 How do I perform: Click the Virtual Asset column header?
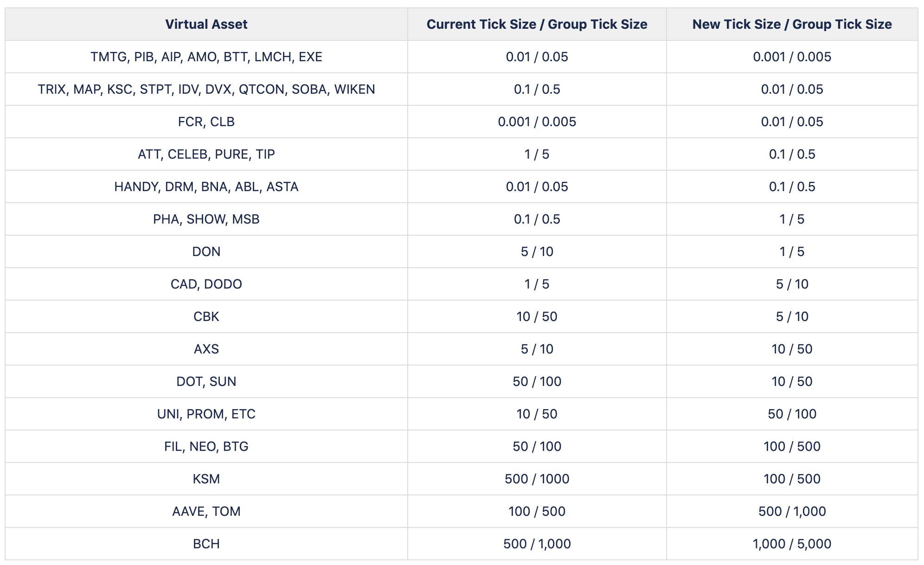[206, 24]
